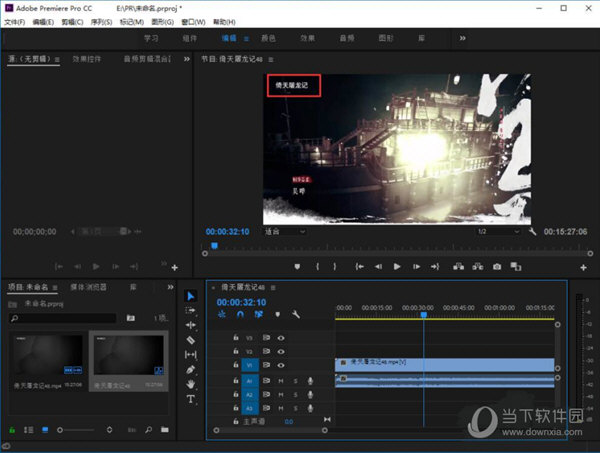Target the A3 track header
This screenshot has width=600, height=453.
(250, 408)
